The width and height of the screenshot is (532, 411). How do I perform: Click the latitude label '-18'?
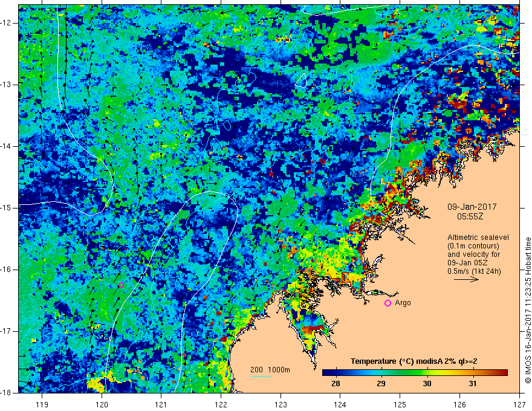coord(7,393)
